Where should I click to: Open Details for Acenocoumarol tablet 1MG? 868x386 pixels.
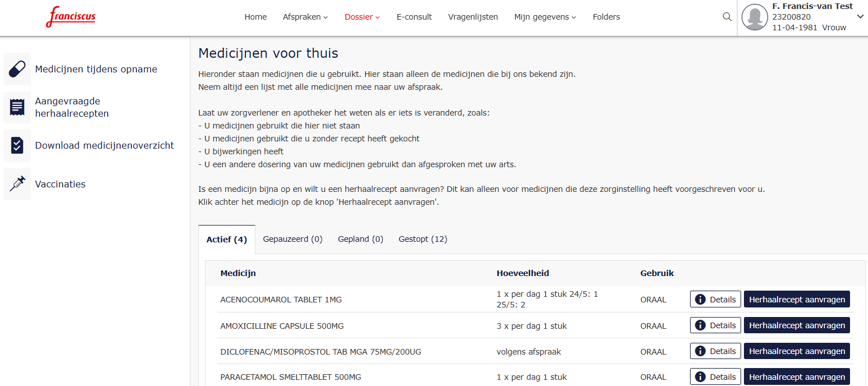(715, 300)
